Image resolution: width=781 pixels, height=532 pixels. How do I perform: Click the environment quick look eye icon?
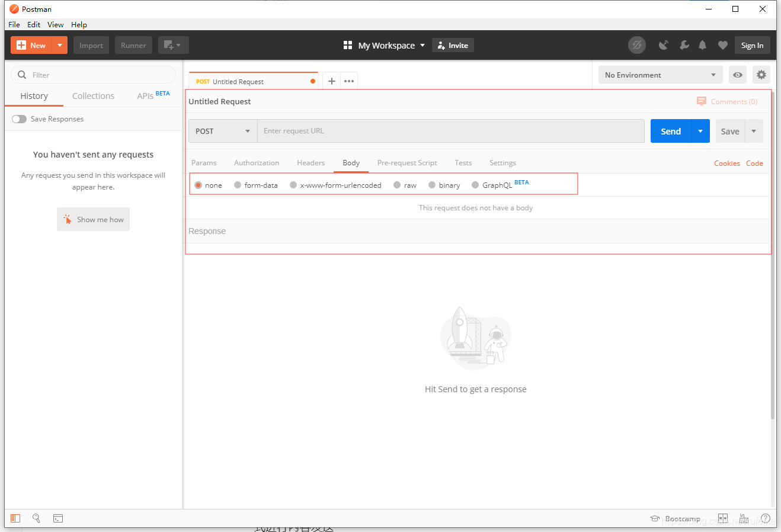tap(738, 75)
